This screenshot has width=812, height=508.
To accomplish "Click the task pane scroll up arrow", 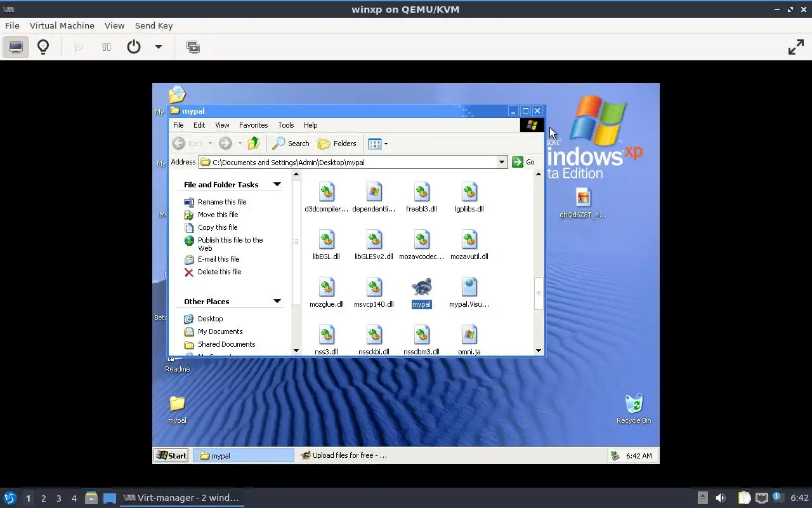I will click(x=296, y=174).
